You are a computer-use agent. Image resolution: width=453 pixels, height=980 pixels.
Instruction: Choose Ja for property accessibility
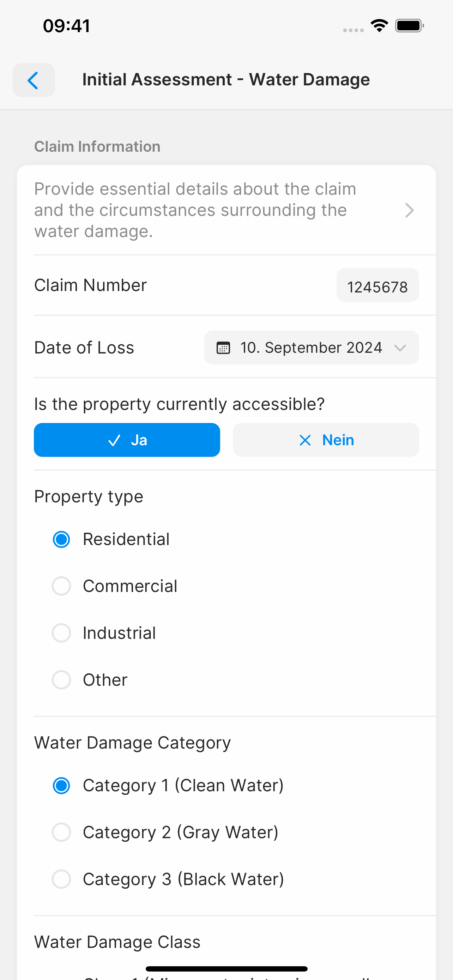127,440
